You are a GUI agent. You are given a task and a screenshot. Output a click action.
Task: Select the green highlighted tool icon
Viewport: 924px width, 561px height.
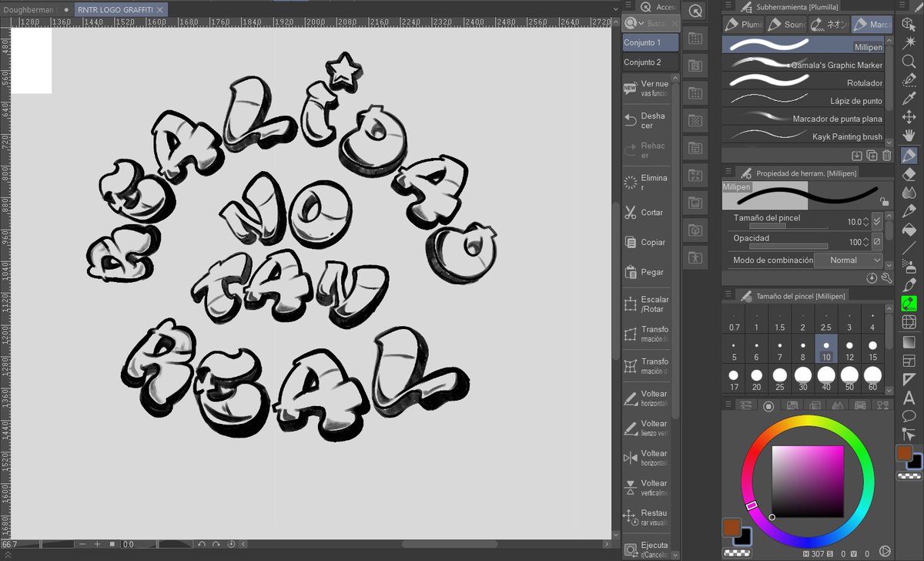pos(909,304)
